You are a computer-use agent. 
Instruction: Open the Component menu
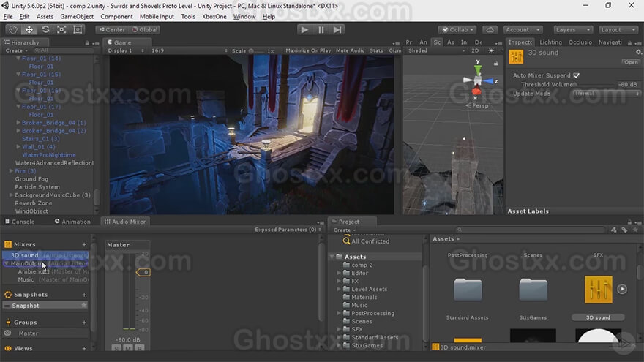point(116,16)
